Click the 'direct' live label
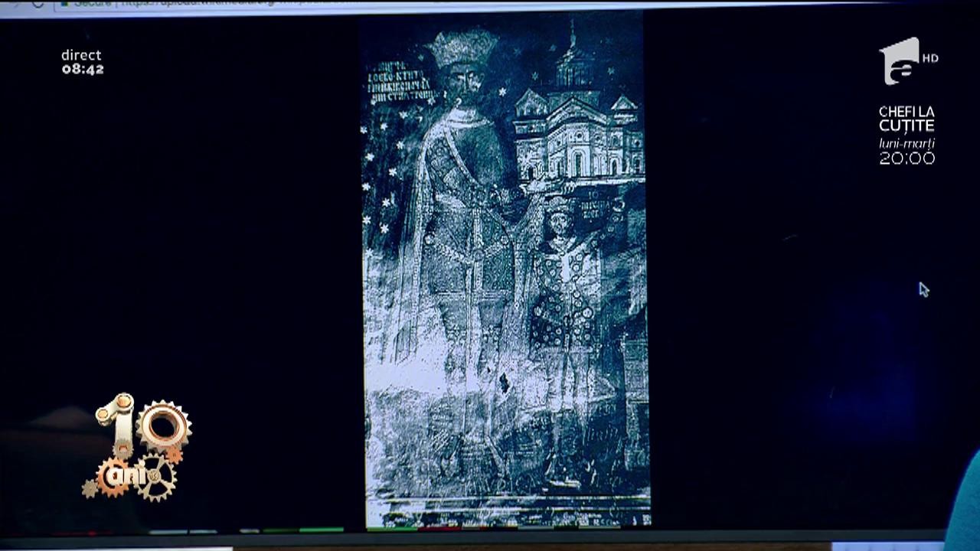 pos(81,55)
